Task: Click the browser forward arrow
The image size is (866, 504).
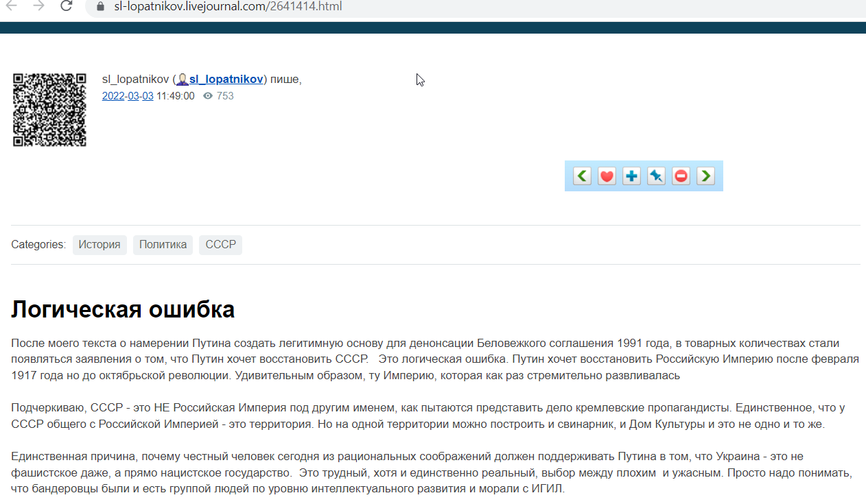Action: point(38,6)
